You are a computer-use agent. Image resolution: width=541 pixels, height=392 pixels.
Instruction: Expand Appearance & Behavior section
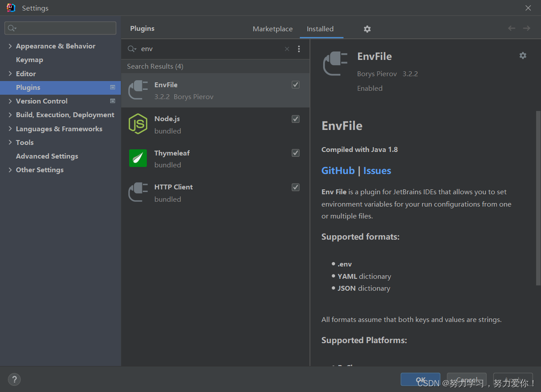point(10,46)
